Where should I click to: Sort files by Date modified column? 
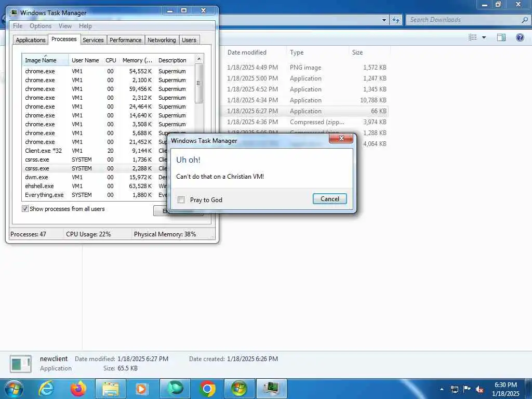click(x=255, y=52)
